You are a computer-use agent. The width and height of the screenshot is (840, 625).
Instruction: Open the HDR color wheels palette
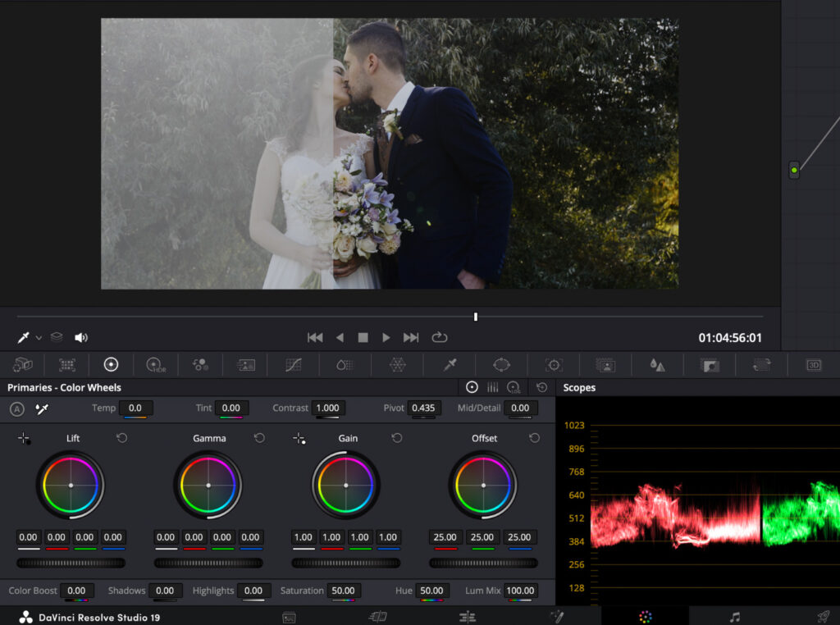(155, 365)
